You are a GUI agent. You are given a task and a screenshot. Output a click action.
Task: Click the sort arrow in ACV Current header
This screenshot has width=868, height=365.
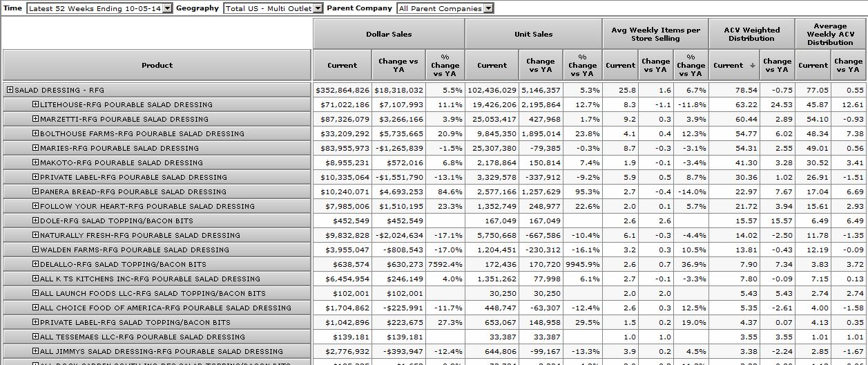(x=752, y=66)
